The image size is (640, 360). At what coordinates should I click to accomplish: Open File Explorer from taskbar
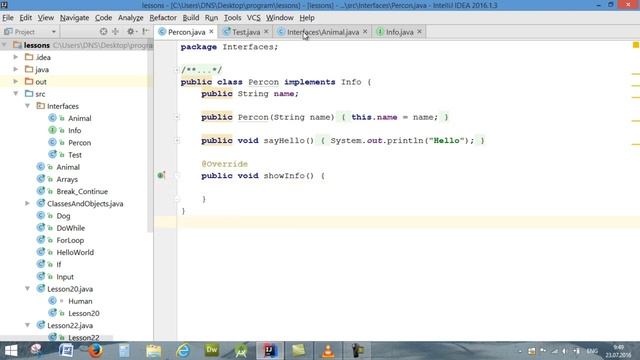[154, 351]
